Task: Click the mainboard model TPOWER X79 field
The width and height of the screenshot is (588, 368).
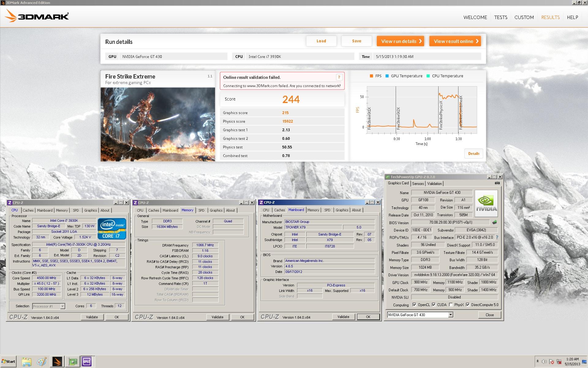Action: 313,227
